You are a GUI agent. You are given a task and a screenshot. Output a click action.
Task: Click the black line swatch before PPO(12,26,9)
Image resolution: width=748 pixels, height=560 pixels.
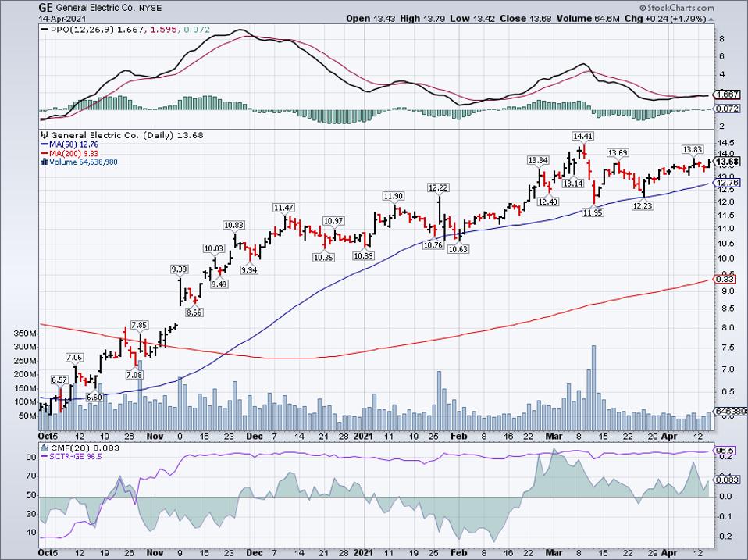[x=45, y=30]
